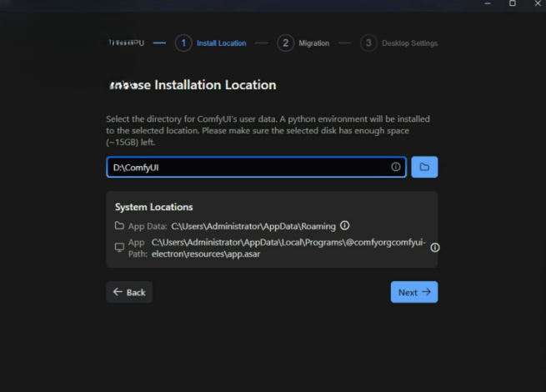546x392 pixels.
Task: Go Back to previous step
Action: pos(129,292)
